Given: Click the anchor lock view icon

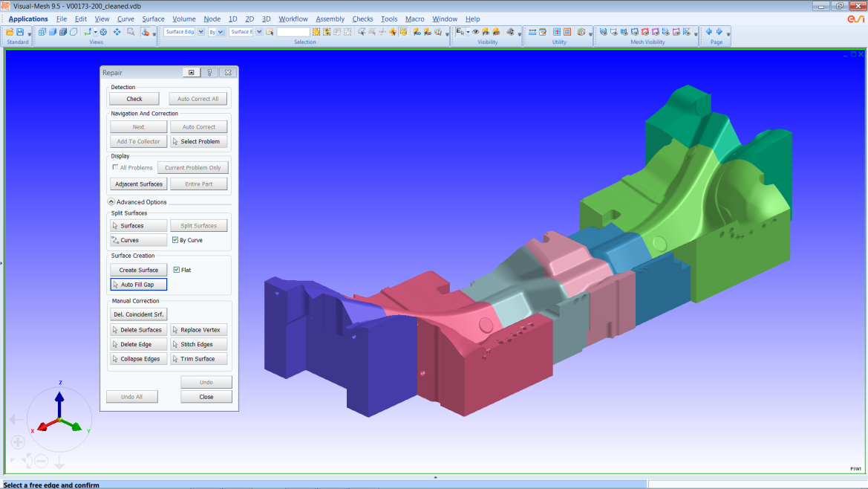Looking at the screenshot, I should (145, 32).
